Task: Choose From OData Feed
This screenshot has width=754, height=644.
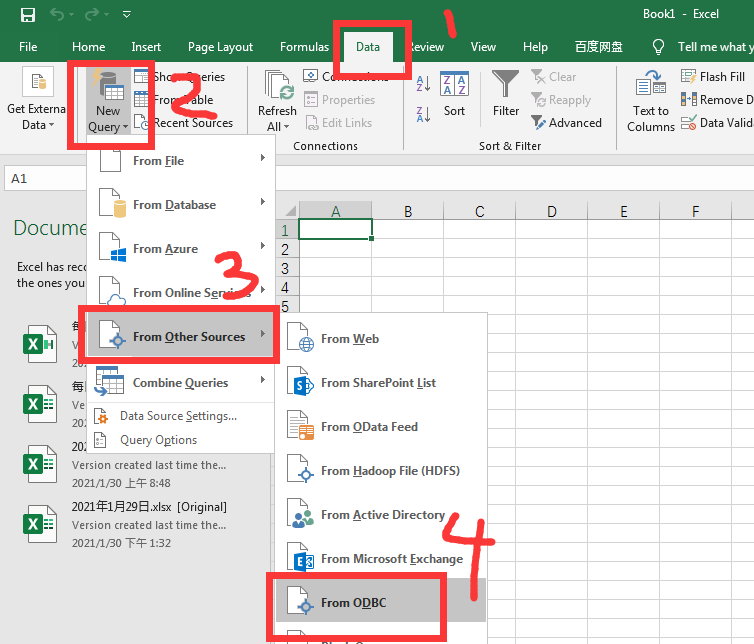Action: point(381,427)
